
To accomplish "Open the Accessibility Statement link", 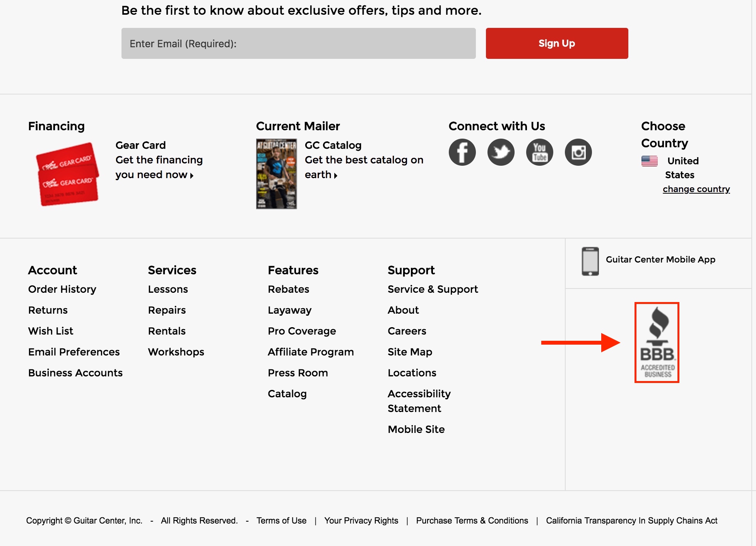I will click(x=419, y=401).
